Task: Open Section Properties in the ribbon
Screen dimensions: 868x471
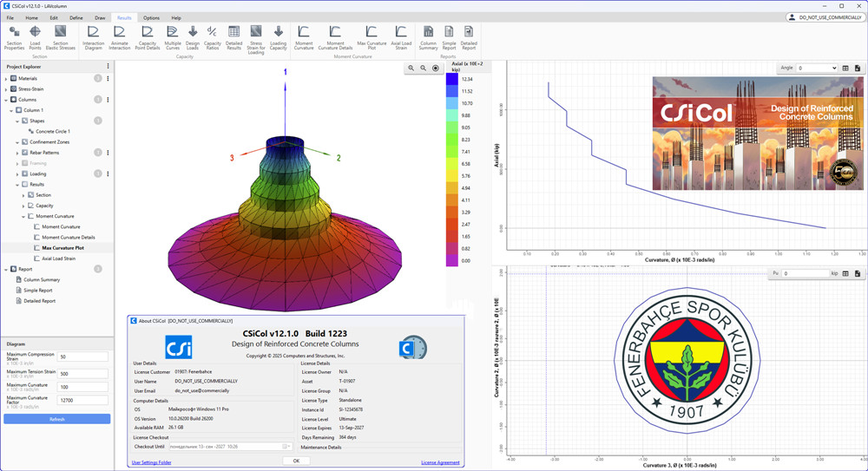Action: click(x=15, y=37)
